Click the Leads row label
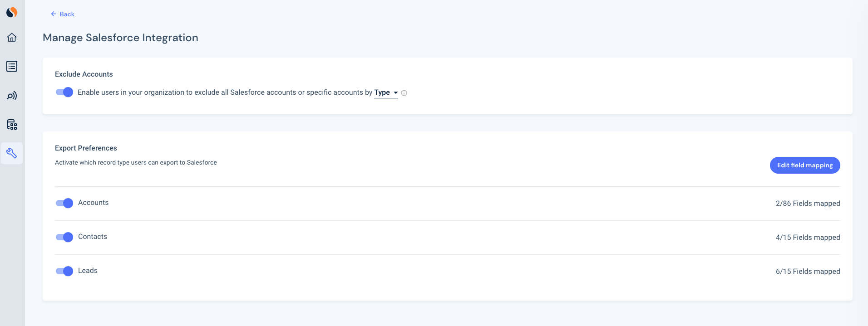 point(88,271)
